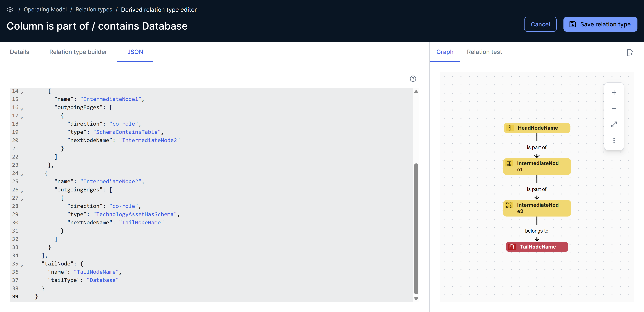Collapse the code block at line 14

pyautogui.click(x=22, y=93)
